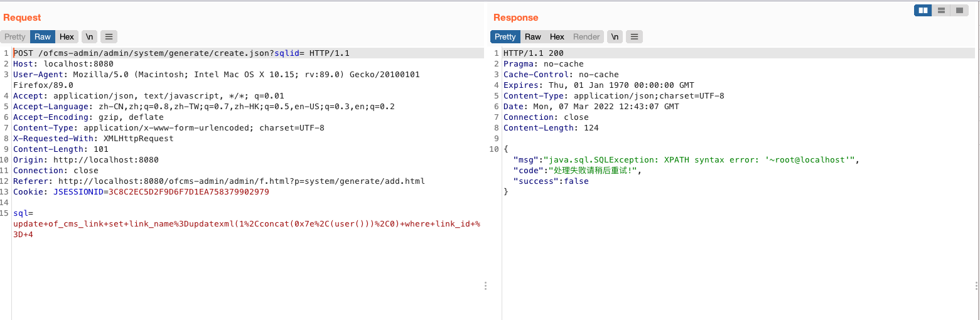Click the Host: localhost:8080 header
This screenshot has height=320, width=980.
(63, 64)
